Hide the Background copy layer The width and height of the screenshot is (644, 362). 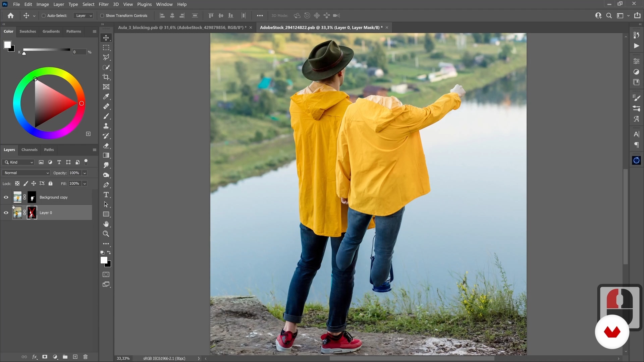(6, 197)
